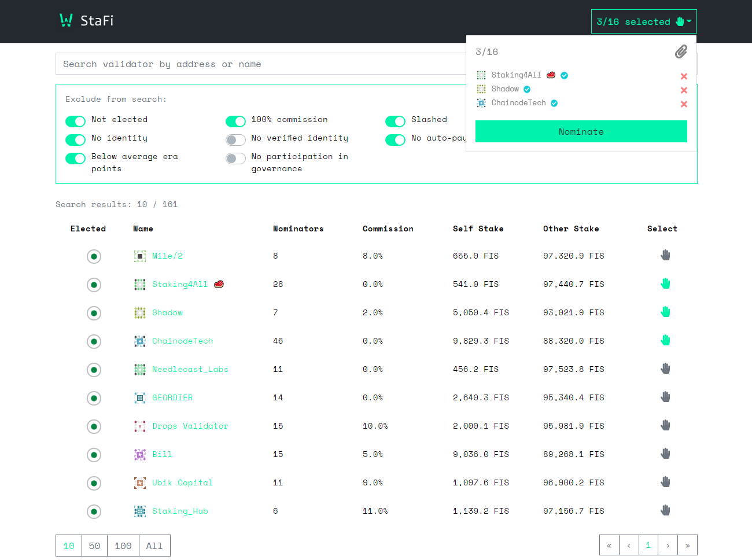
Task: Remove Staking4All from selection list
Action: (x=684, y=76)
